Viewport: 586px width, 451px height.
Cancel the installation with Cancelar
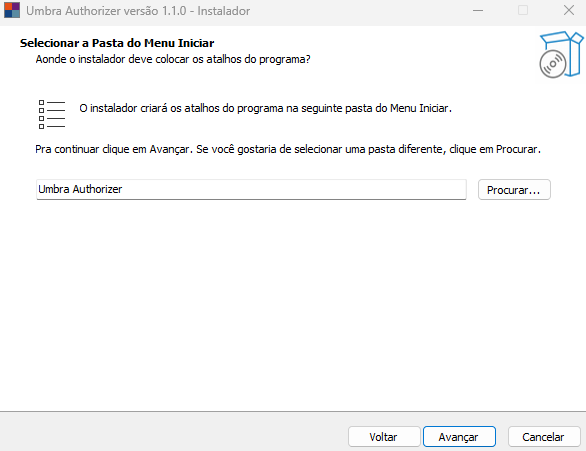(544, 436)
